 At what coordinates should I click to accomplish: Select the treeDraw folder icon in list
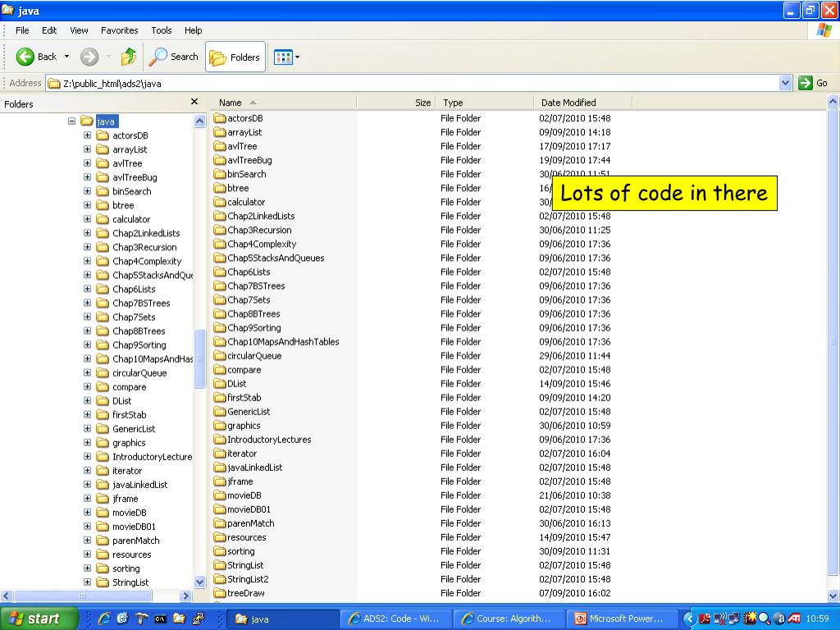pos(220,592)
